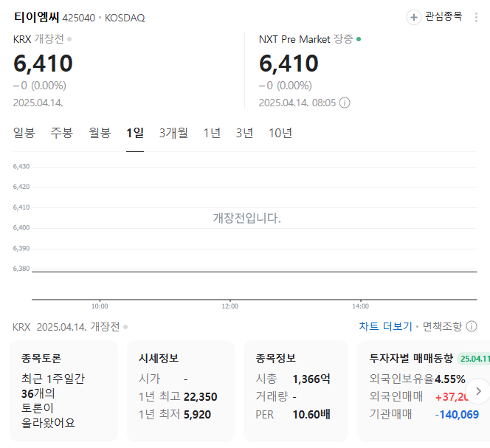This screenshot has width=490, height=448.
Task: Click 관심종목 label button
Action: pos(444,16)
